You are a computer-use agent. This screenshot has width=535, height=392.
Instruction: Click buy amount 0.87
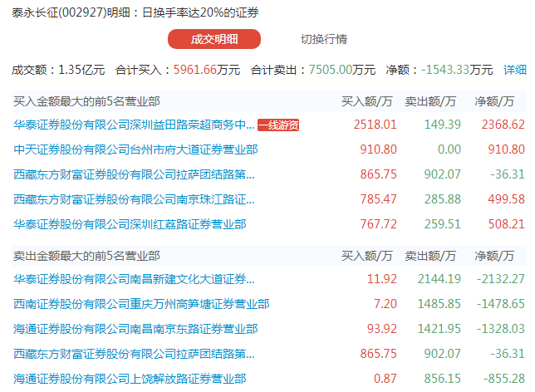point(385,379)
